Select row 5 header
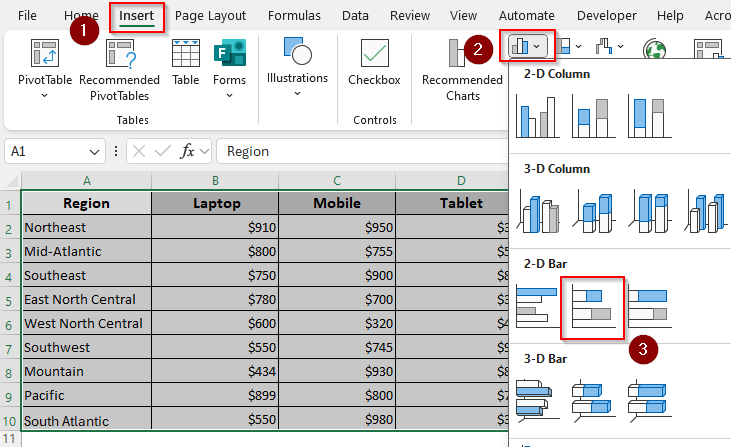 9,300
